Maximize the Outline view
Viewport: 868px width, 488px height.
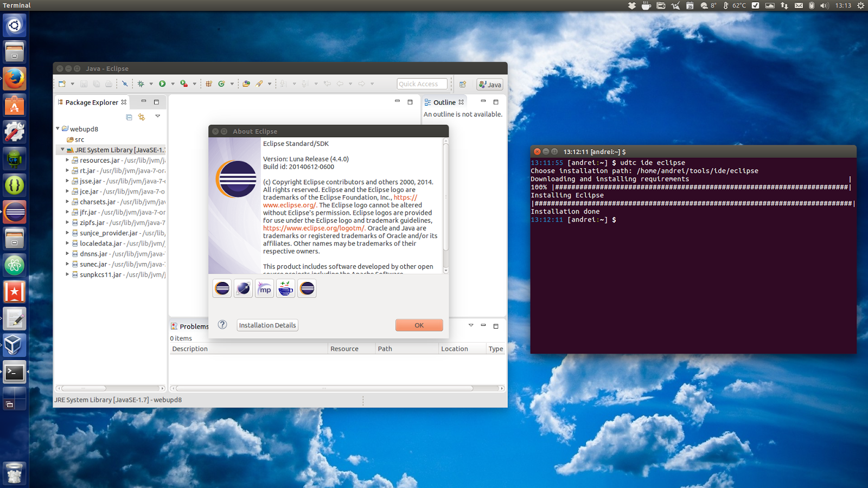(x=496, y=101)
